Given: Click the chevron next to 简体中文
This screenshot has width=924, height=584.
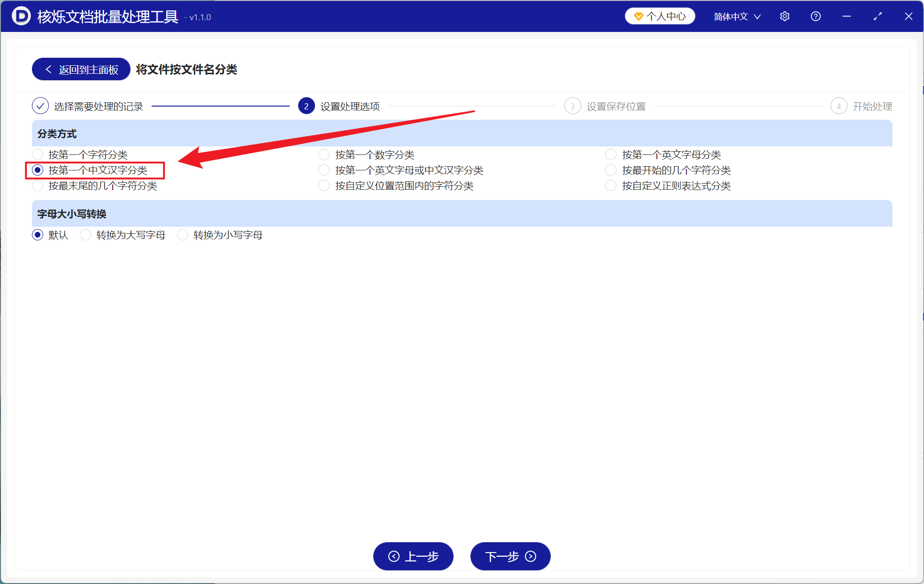Looking at the screenshot, I should click(x=757, y=16).
